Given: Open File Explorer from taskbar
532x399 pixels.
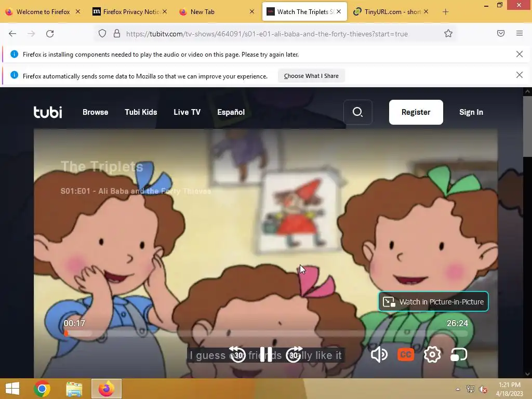Looking at the screenshot, I should [74, 389].
